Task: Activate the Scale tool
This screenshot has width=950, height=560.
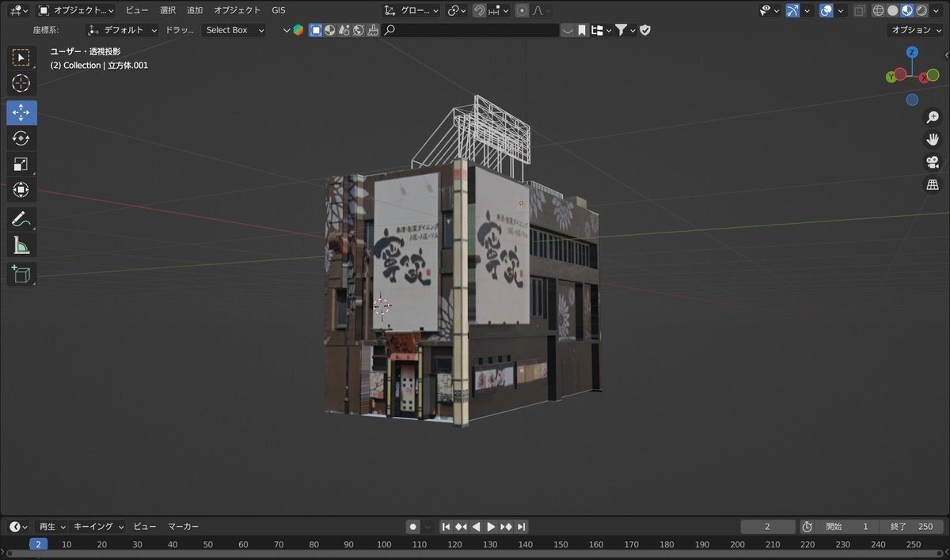Action: click(x=21, y=165)
